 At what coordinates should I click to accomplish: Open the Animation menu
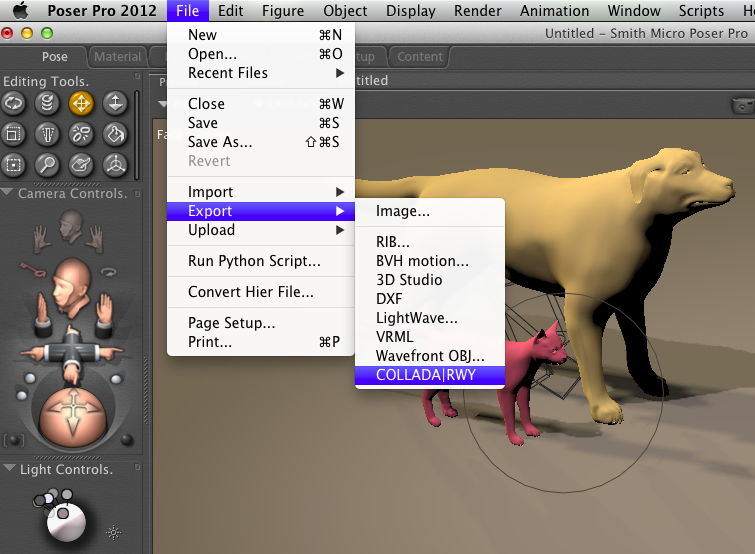click(x=554, y=11)
